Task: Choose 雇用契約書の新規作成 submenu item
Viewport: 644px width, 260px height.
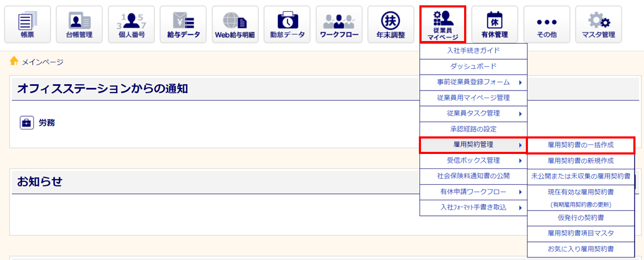Action: 581,160
